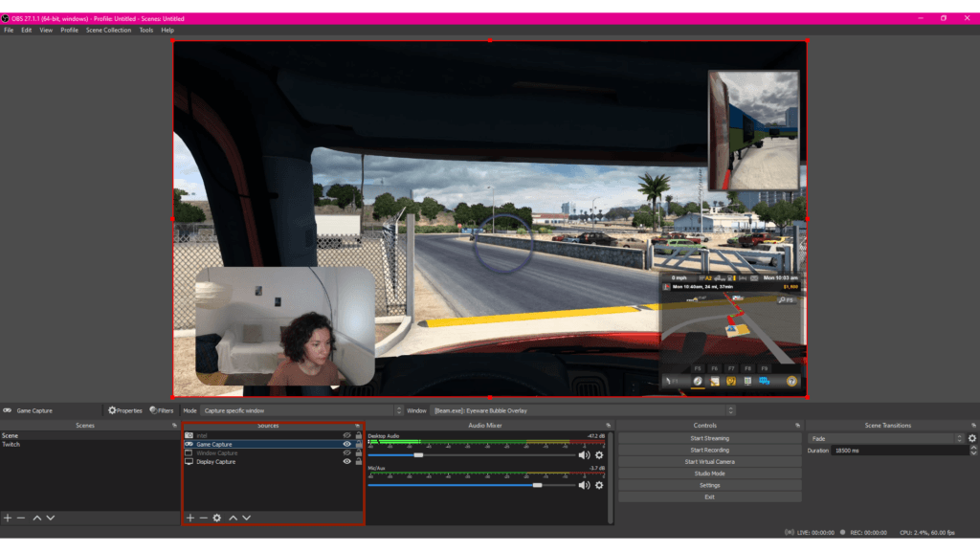980x551 pixels.
Task: Decrease transition Duration with down arrow
Action: tap(973, 452)
